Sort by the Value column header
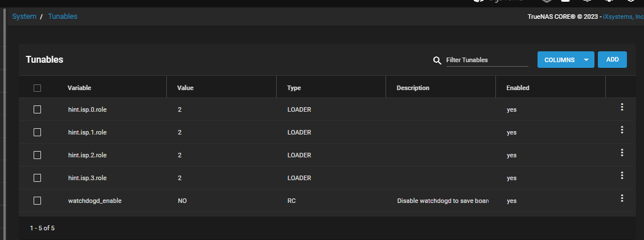 click(186, 88)
